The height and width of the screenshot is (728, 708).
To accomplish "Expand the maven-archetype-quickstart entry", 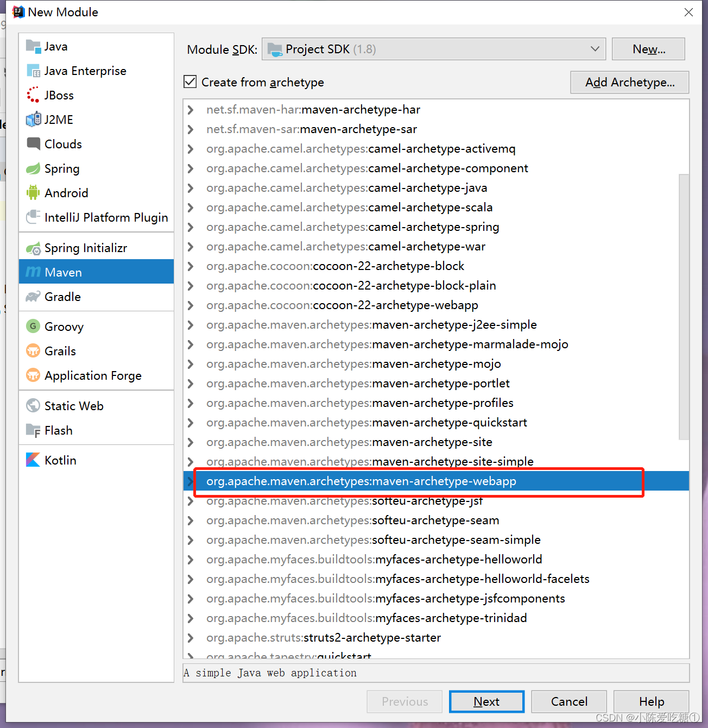I will pos(191,423).
